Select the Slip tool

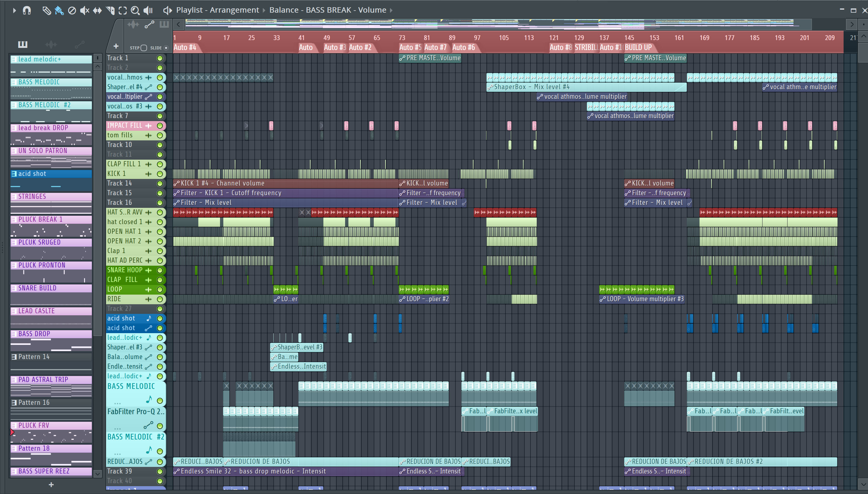click(x=97, y=11)
